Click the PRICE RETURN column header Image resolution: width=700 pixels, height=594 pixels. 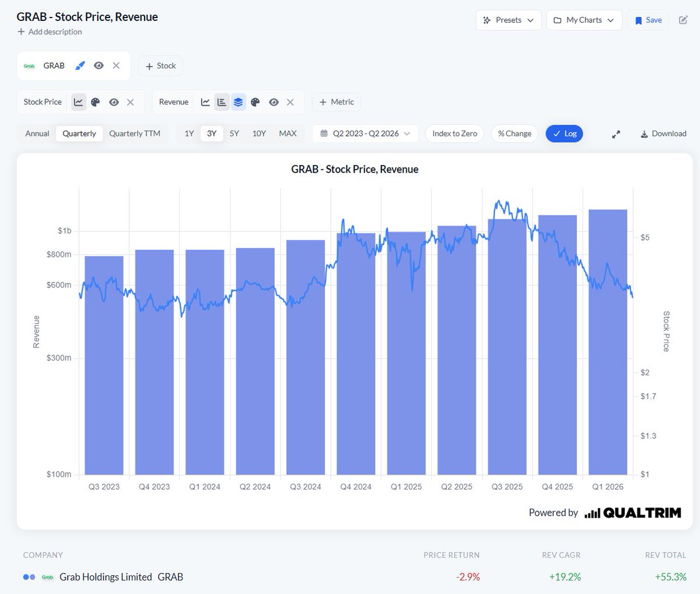pos(452,555)
